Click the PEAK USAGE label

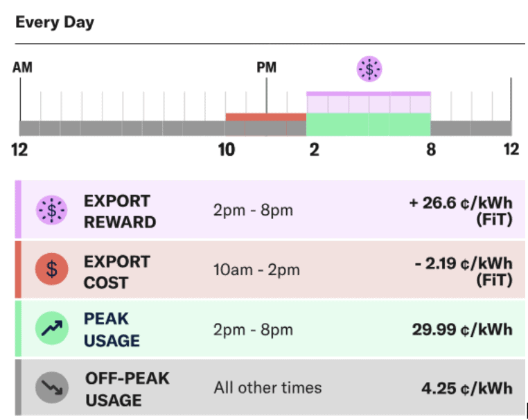(x=112, y=330)
